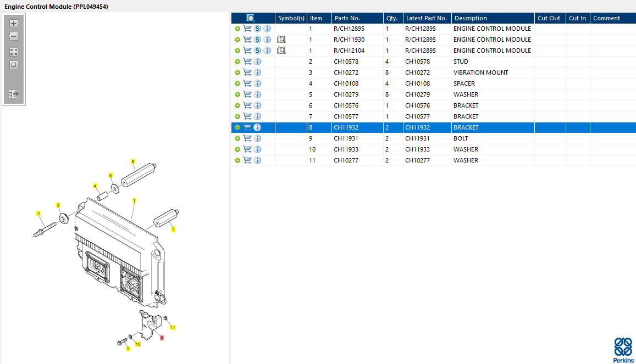Select red callout 8 on the diagram
The width and height of the screenshot is (636, 364).
click(x=162, y=338)
